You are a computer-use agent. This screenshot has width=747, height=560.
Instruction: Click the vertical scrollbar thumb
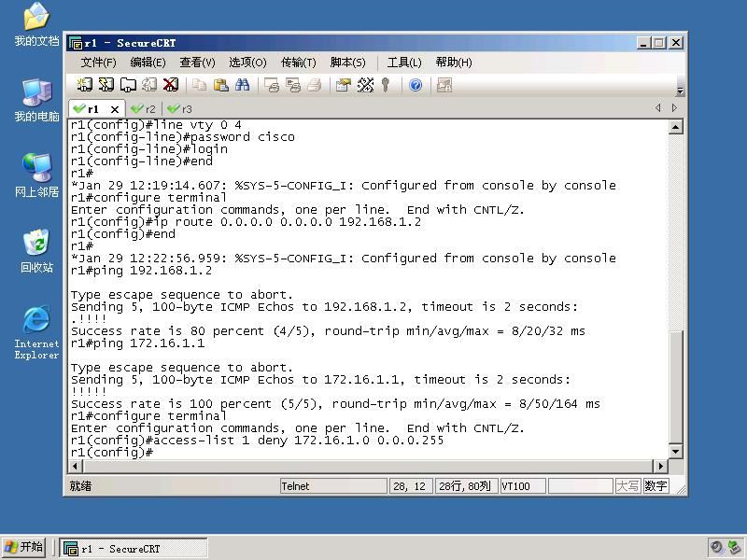[x=675, y=386]
